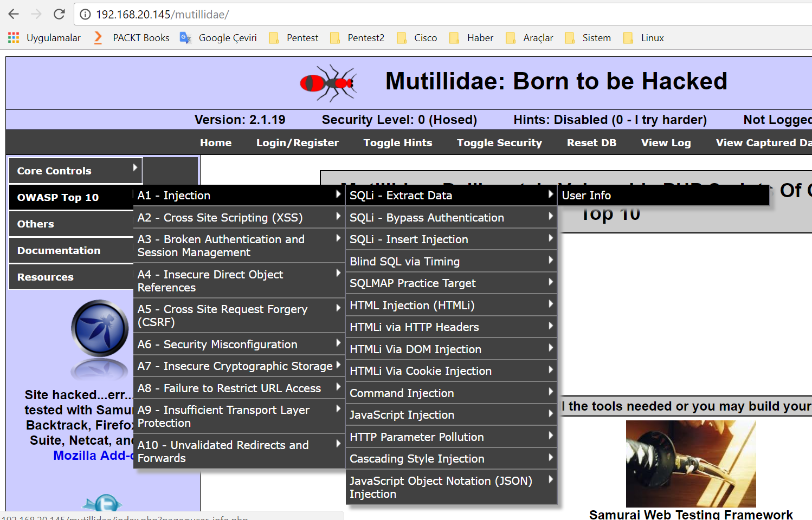Expand A6 - Security Misconfiguration
Image resolution: width=812 pixels, height=520 pixels.
point(239,344)
